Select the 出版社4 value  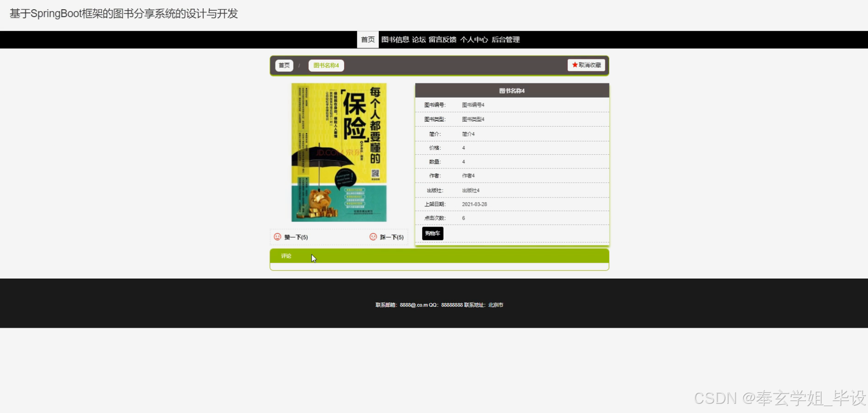coord(471,190)
